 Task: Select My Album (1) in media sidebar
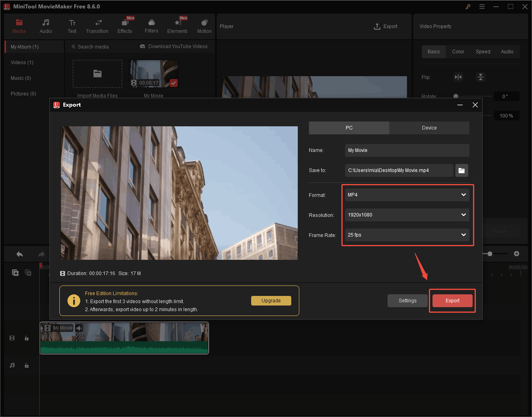pos(35,47)
